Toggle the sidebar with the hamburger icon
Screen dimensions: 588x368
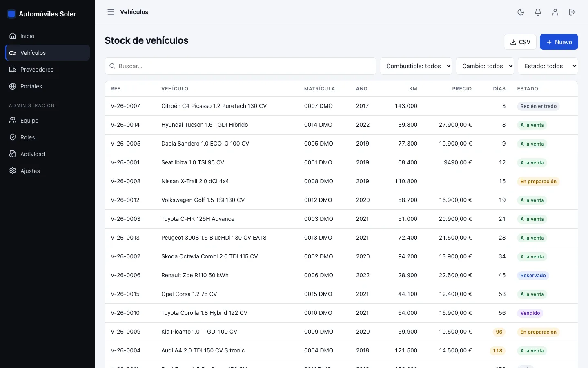click(x=111, y=12)
